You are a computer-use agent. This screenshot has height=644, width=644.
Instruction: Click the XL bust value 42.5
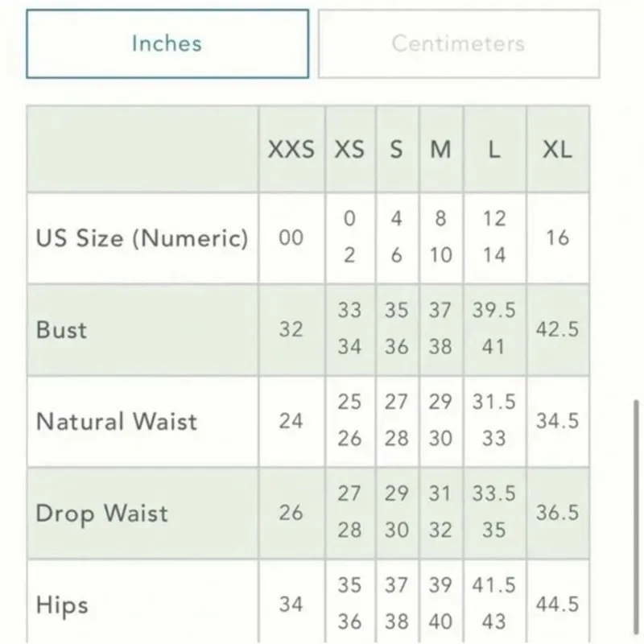[557, 329]
